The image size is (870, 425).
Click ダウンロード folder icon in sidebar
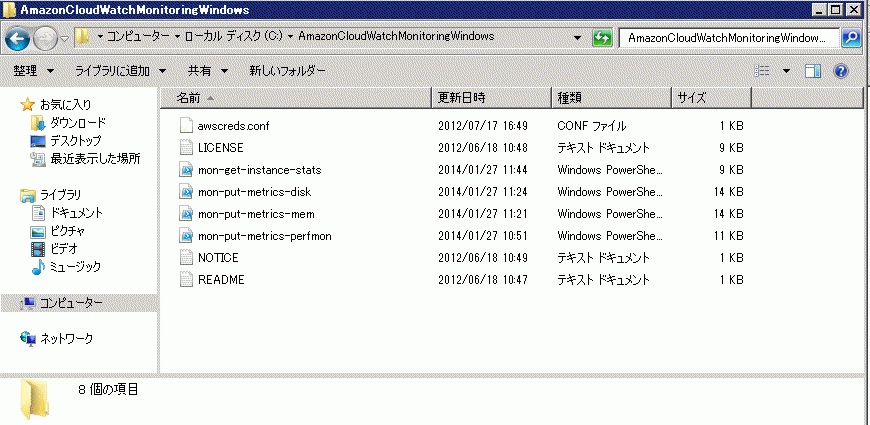click(37, 123)
